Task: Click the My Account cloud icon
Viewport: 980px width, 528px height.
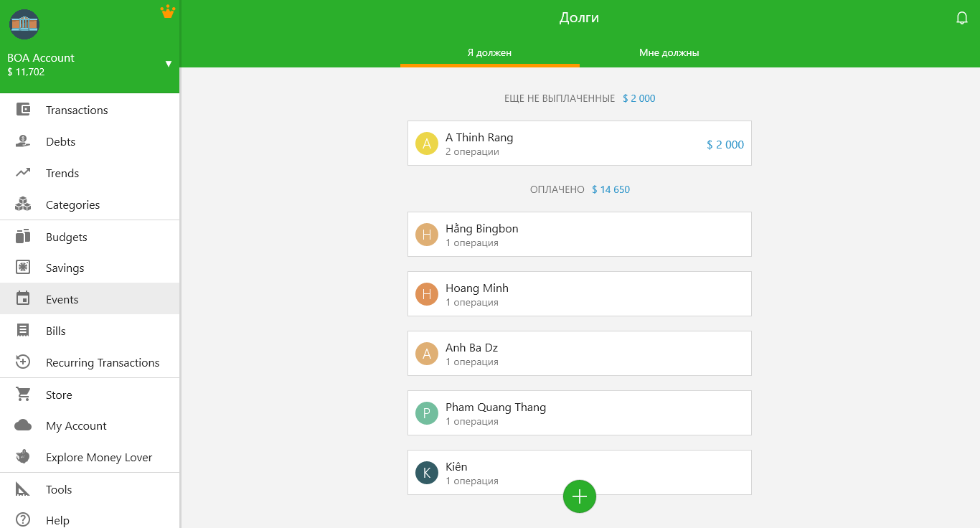Action: (x=23, y=425)
